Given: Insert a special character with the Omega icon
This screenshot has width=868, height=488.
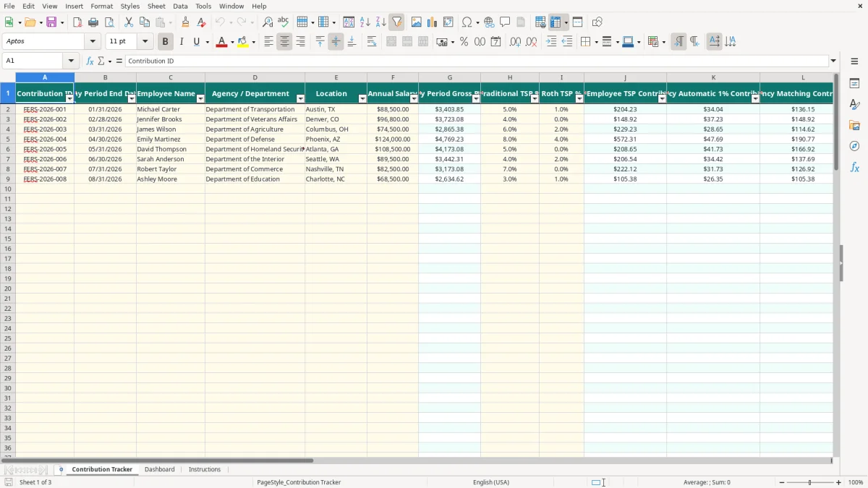Looking at the screenshot, I should click(467, 22).
